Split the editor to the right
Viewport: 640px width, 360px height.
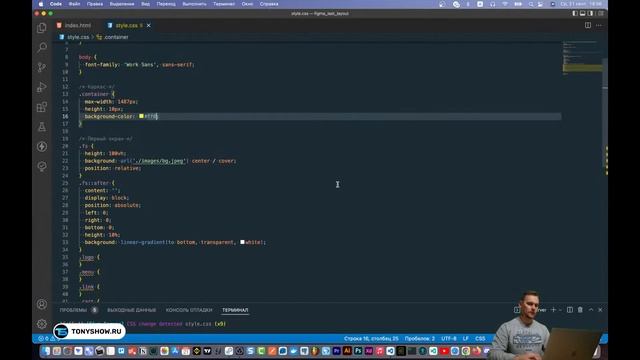[588, 25]
